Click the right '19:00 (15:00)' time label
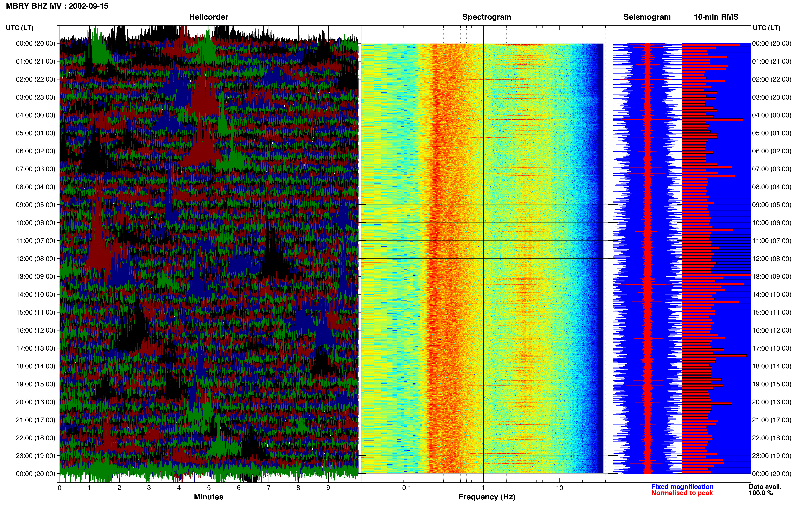The height and width of the screenshot is (508, 812). [x=772, y=384]
